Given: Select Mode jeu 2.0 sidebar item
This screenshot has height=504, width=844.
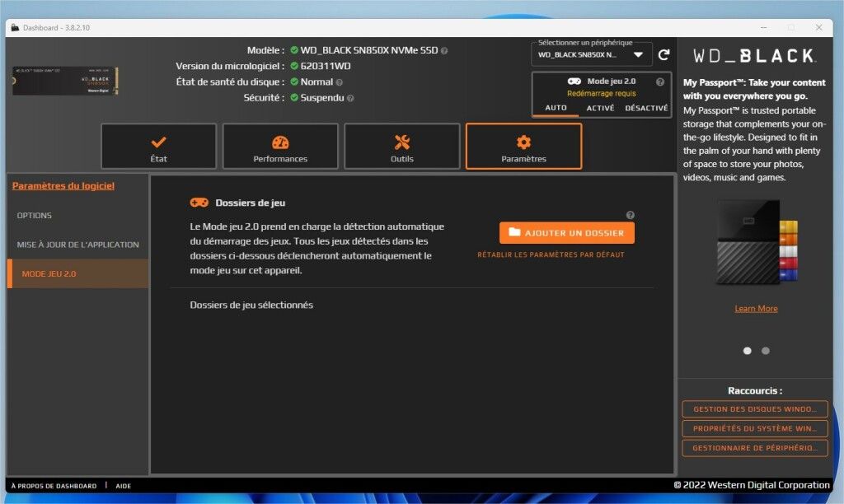Looking at the screenshot, I should coord(78,273).
